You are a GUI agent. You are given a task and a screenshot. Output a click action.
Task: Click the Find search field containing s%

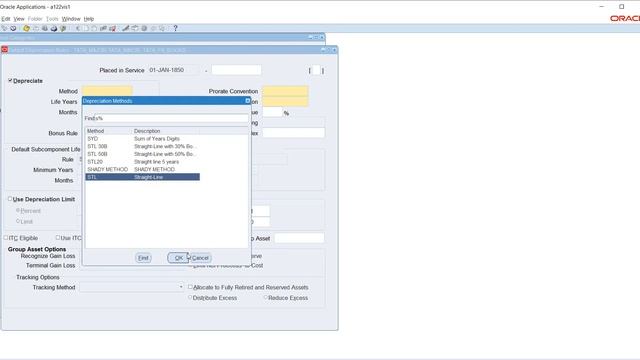click(166, 118)
